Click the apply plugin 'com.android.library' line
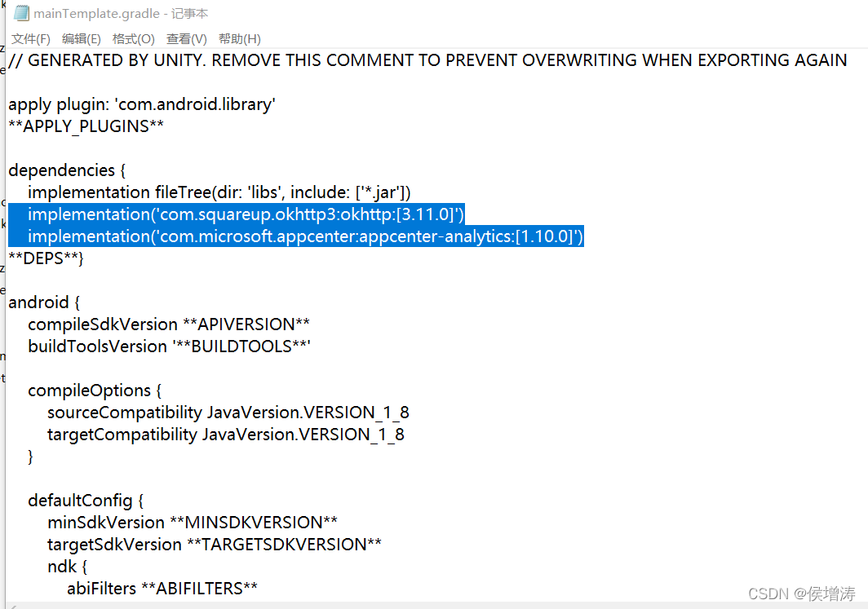The image size is (868, 609). pyautogui.click(x=141, y=104)
